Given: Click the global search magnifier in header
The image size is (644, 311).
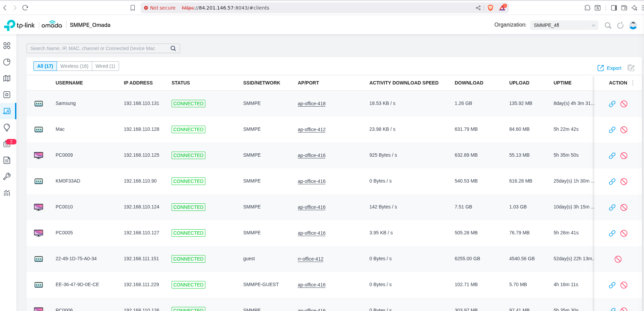Looking at the screenshot, I should tap(608, 25).
